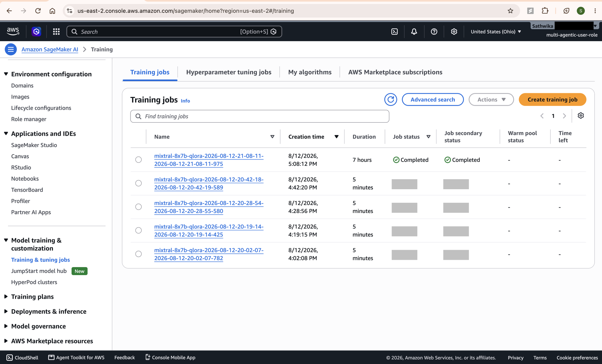602x364 pixels.
Task: Collapse Environment configuration section
Action: 6,74
